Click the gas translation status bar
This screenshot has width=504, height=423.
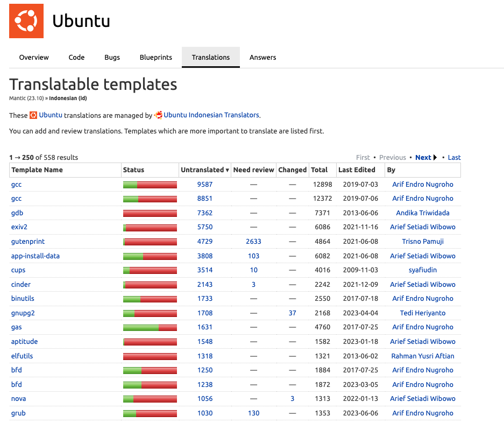[150, 327]
